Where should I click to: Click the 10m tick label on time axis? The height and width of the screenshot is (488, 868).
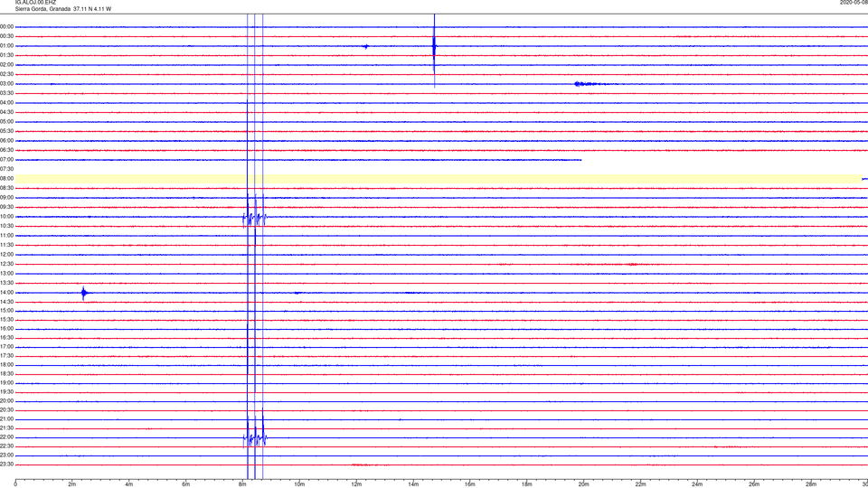[x=299, y=484]
